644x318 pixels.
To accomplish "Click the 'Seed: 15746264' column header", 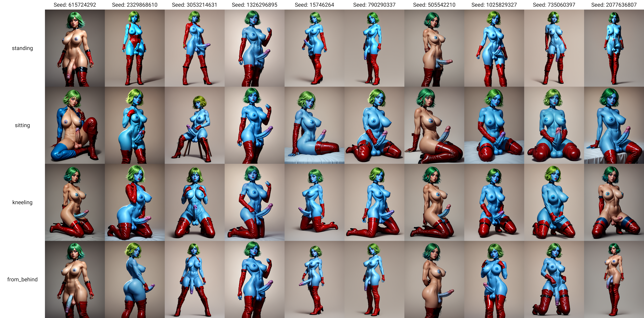I will click(314, 5).
